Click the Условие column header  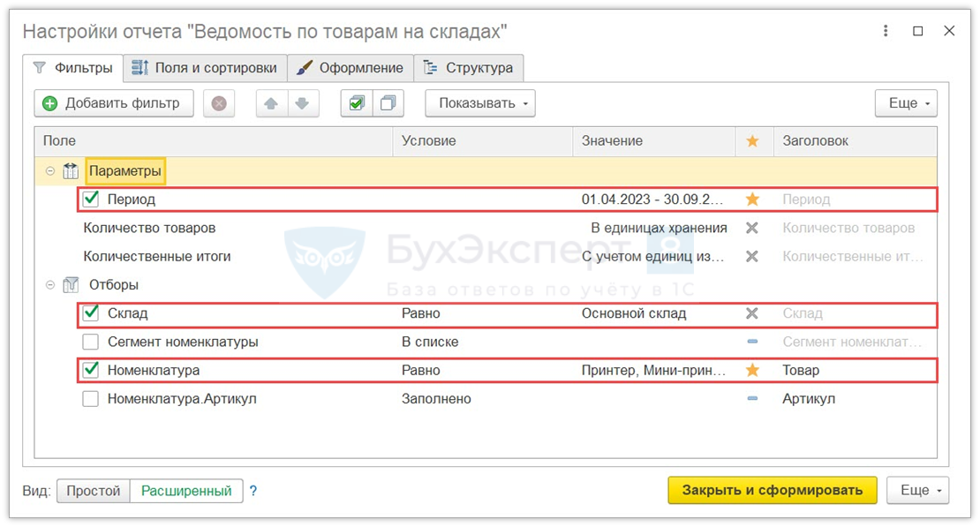[x=483, y=141]
